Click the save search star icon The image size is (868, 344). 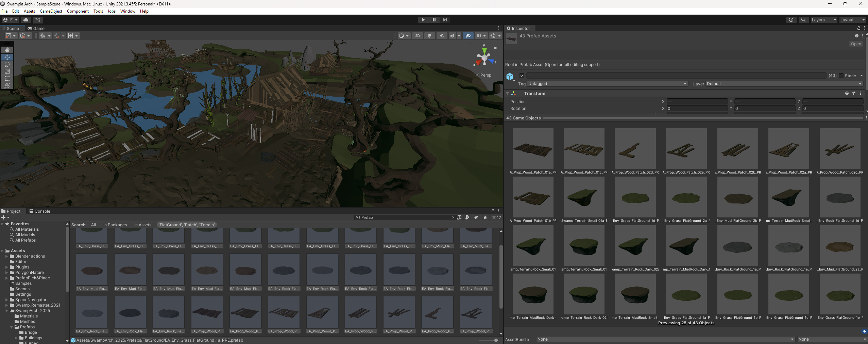[x=485, y=217]
